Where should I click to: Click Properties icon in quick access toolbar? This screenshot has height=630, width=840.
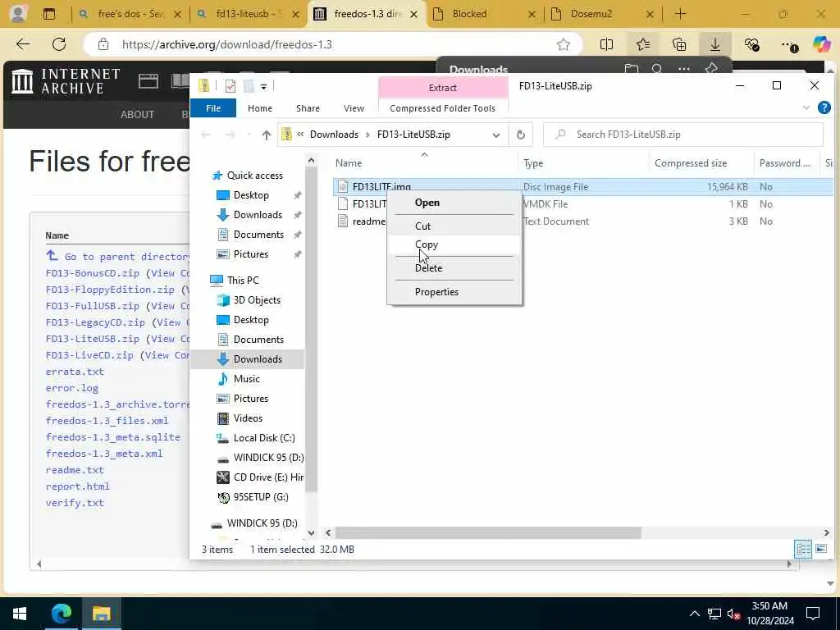(231, 86)
